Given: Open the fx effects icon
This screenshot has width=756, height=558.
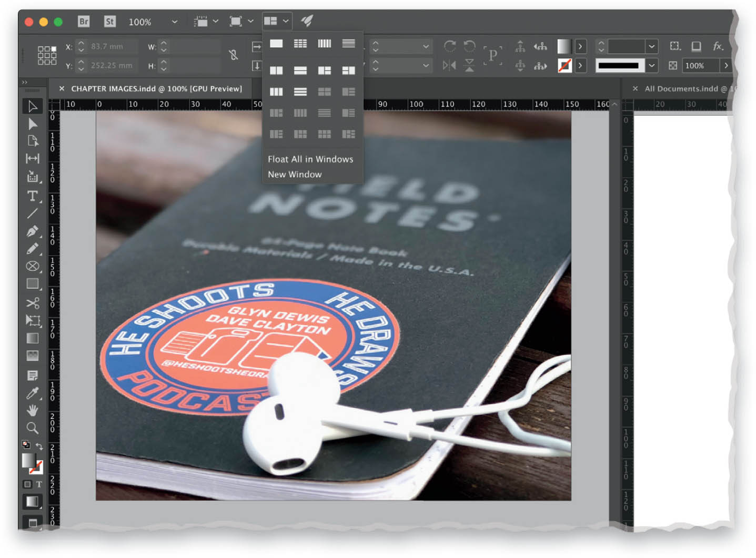Looking at the screenshot, I should coord(718,46).
